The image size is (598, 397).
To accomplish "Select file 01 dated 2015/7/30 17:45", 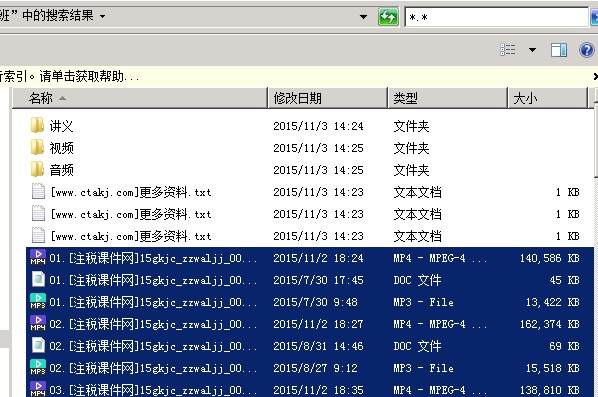I will click(x=310, y=280).
